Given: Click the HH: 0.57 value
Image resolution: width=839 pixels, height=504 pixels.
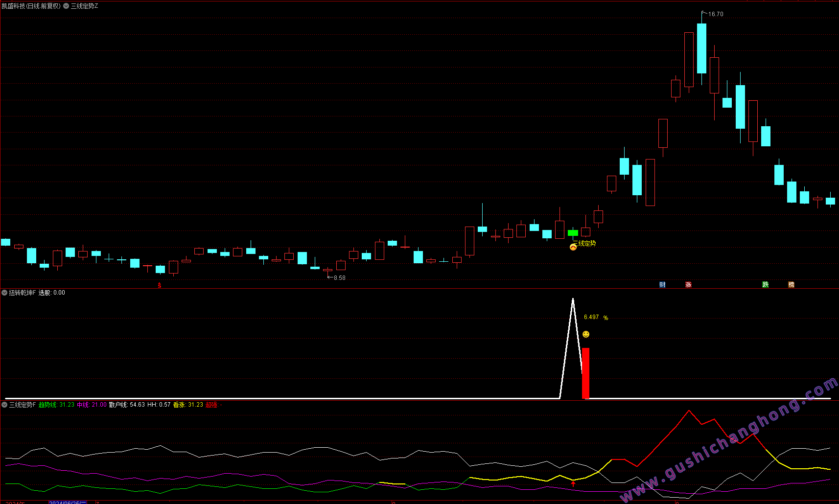Looking at the screenshot, I should tap(159, 405).
